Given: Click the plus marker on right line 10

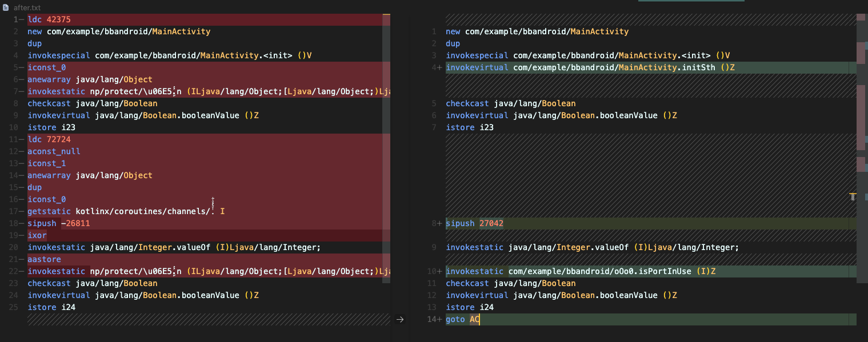Looking at the screenshot, I should click(x=440, y=272).
